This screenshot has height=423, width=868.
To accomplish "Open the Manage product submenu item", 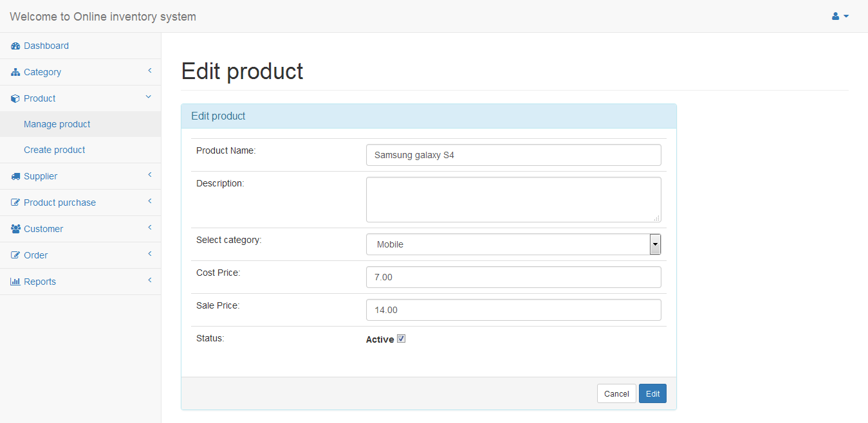I will coord(57,124).
